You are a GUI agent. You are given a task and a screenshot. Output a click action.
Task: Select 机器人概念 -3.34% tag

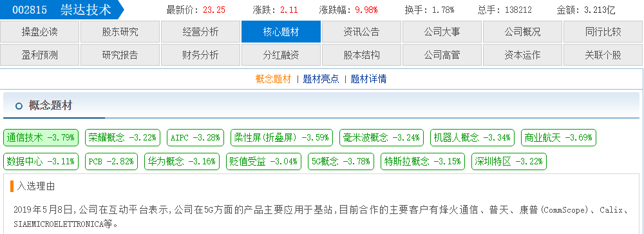click(472, 138)
